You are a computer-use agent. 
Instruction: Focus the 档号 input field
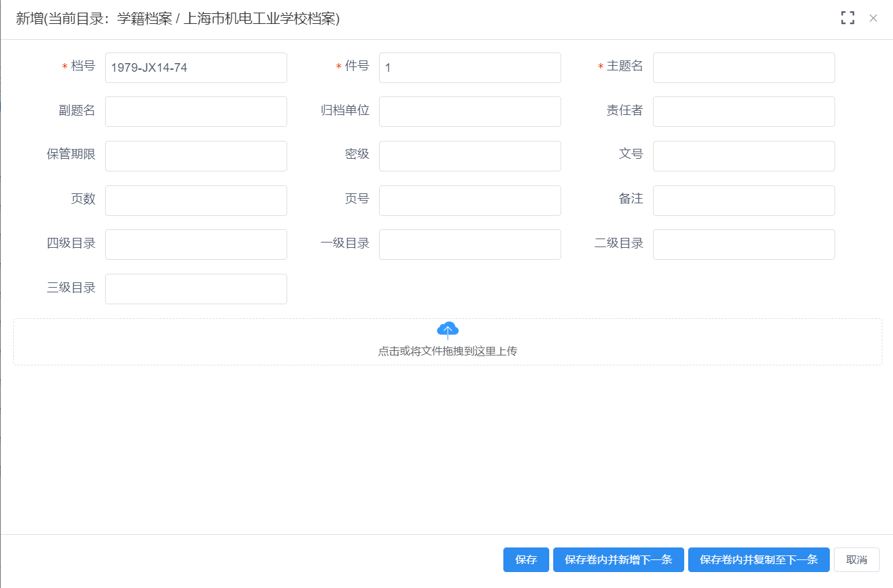click(195, 68)
